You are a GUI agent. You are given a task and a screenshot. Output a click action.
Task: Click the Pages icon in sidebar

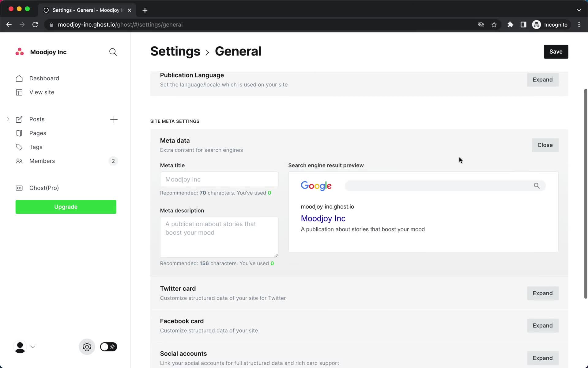click(x=19, y=133)
